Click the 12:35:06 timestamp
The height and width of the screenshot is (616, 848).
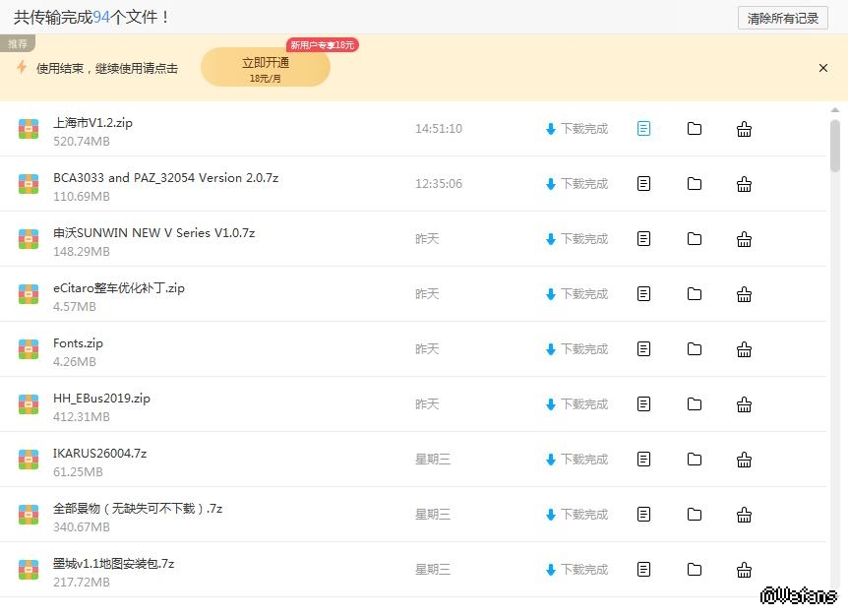click(439, 184)
